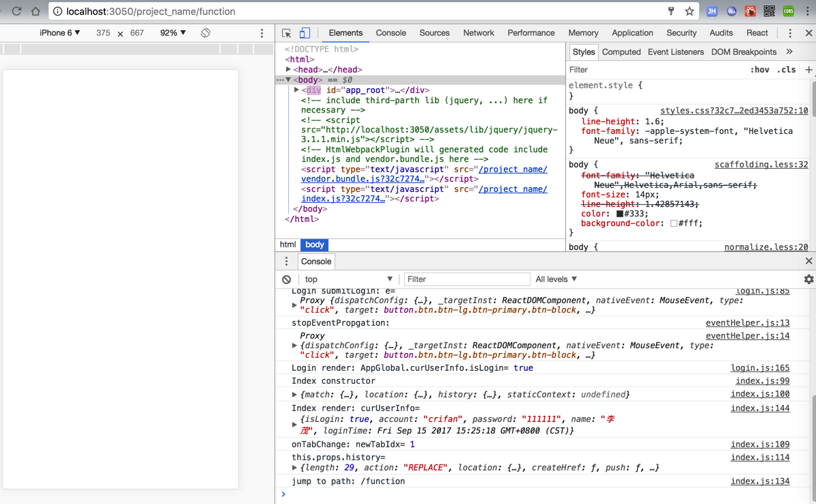This screenshot has height=504, width=816.
Task: Clear console with the block icon
Action: coord(287,279)
